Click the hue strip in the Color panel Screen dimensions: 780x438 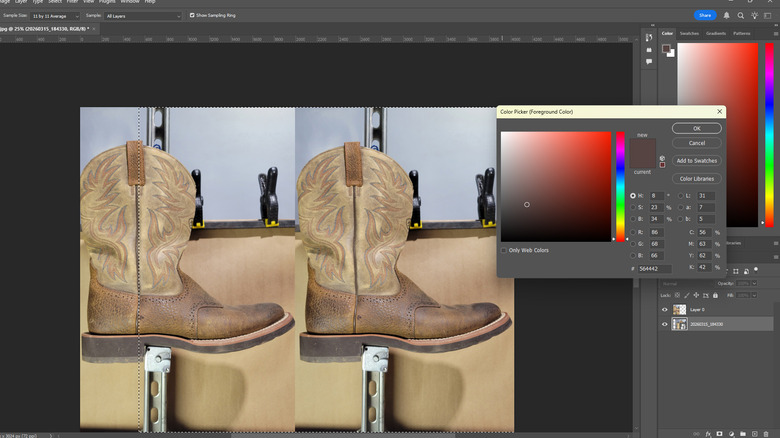click(x=769, y=134)
